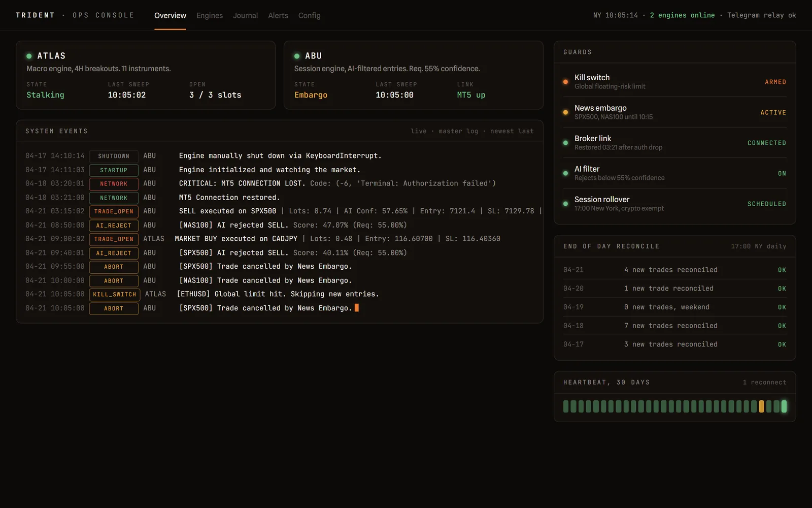Click the 04-18 reconcile row

[674, 326]
